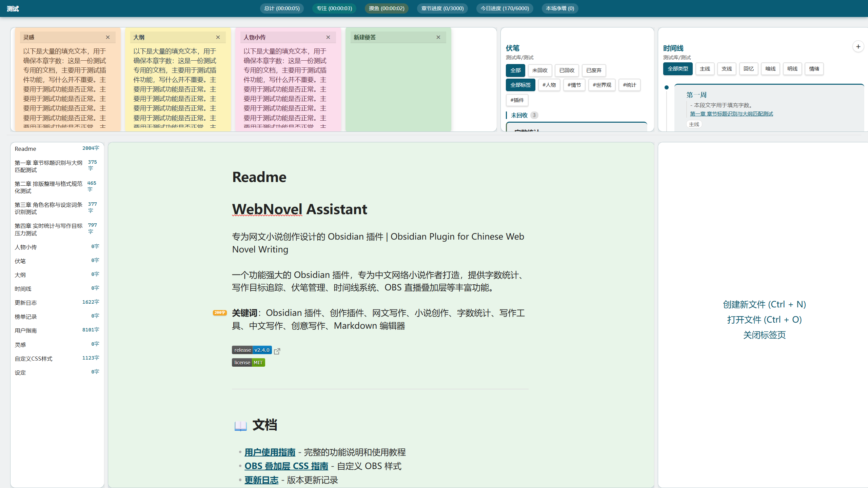Filter foreshadowing by 已废弃
The height and width of the screenshot is (488, 868).
tap(594, 70)
